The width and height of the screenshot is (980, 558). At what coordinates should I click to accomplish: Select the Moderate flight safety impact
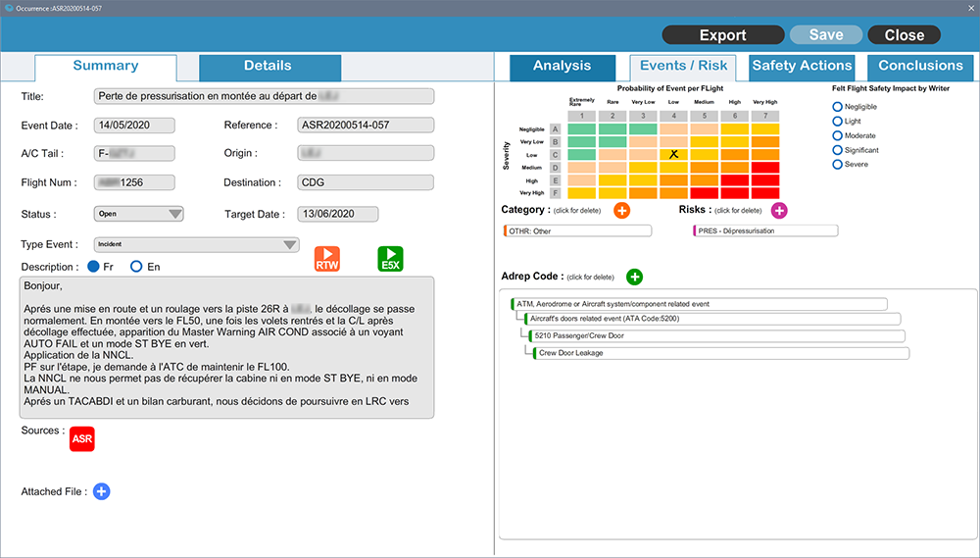838,136
